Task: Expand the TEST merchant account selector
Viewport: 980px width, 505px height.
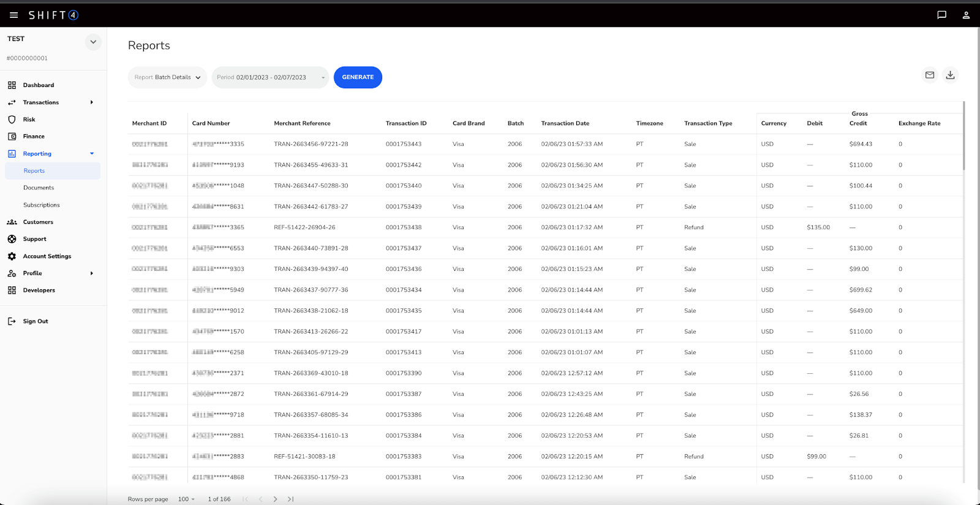Action: 93,42
